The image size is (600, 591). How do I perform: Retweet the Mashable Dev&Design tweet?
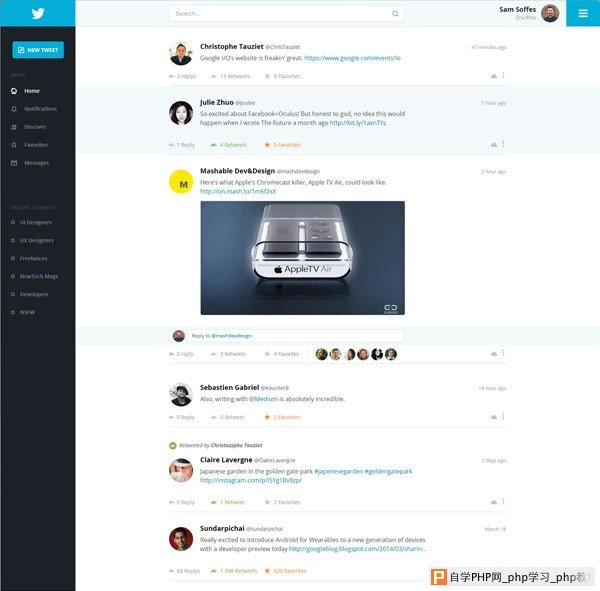click(228, 354)
